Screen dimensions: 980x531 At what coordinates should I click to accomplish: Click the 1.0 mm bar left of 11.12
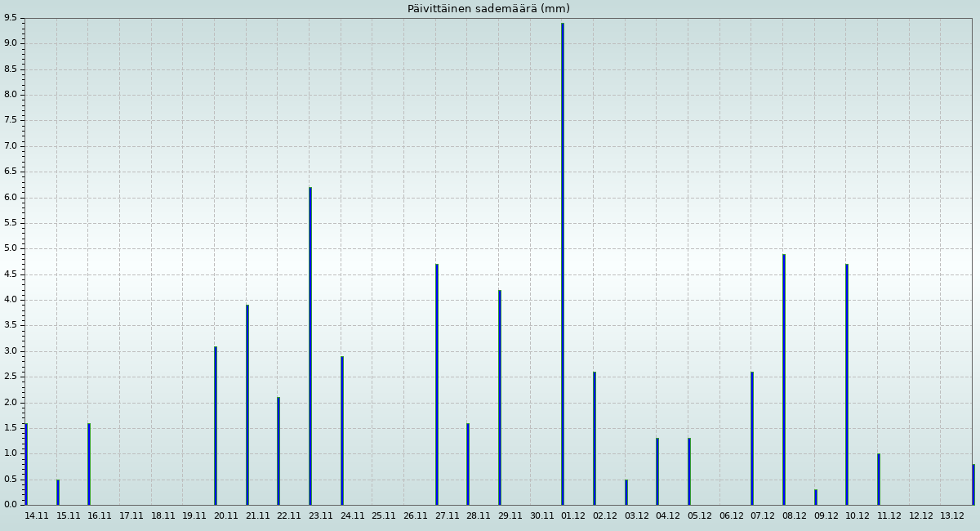click(879, 479)
